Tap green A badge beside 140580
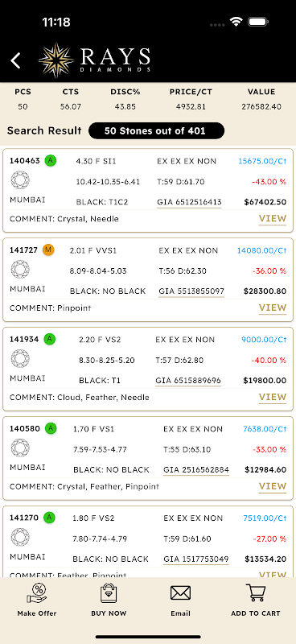Screen dimensions: 296x644 (x=51, y=428)
